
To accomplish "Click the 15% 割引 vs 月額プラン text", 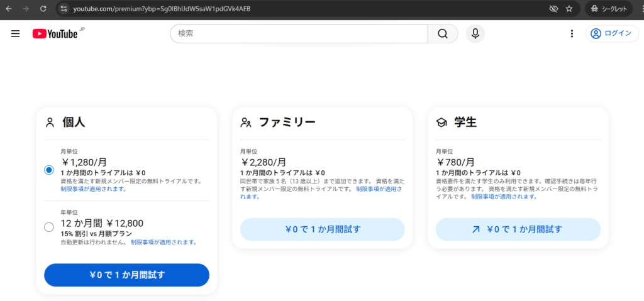I will (x=96, y=234).
